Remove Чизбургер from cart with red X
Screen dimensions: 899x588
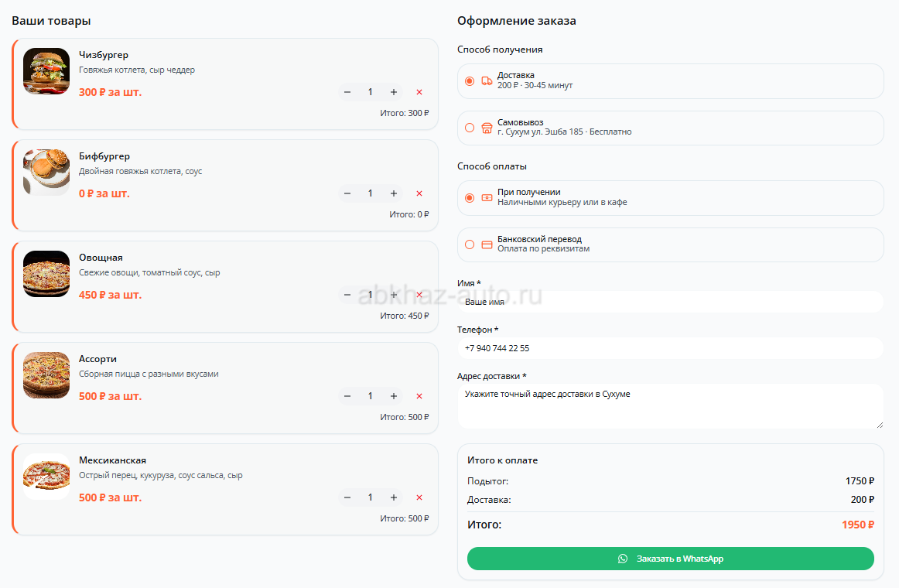click(x=419, y=92)
